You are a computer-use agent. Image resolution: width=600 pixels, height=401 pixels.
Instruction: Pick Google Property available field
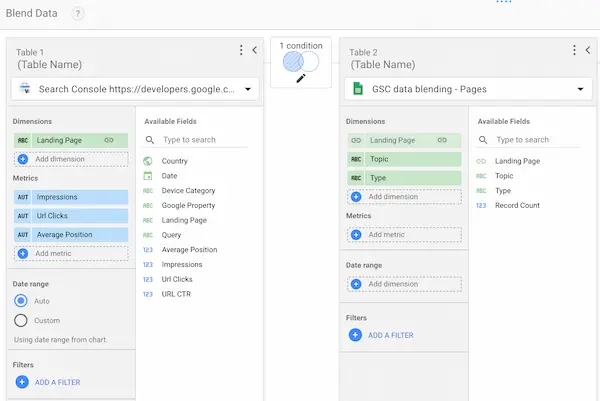coord(188,205)
